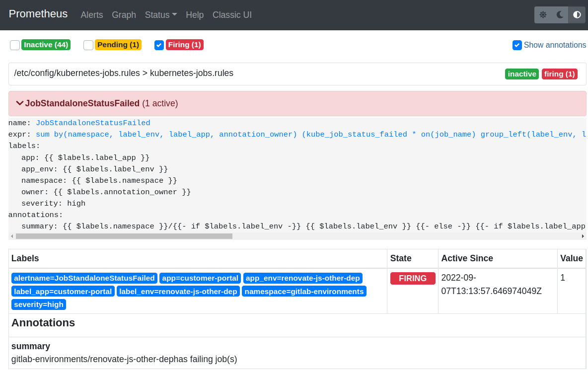The width and height of the screenshot is (588, 378).
Task: Go to the Graph page
Action: click(124, 15)
